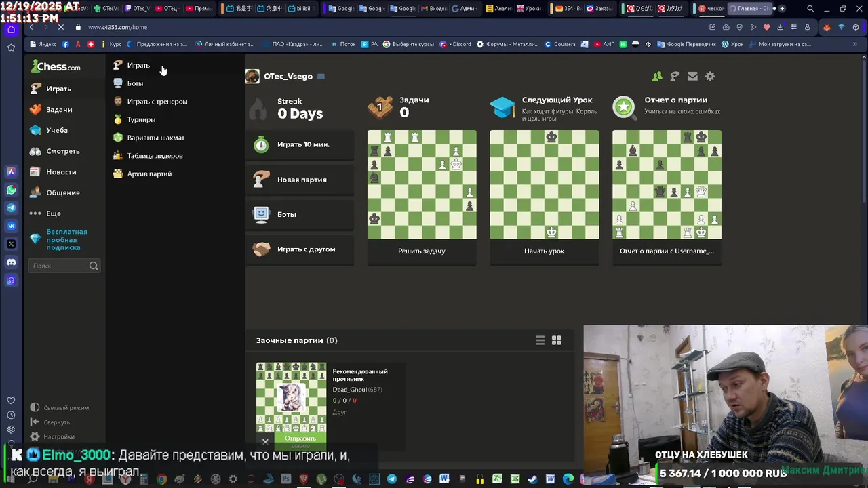The height and width of the screenshot is (488, 868).
Task: Open the Coursera bookmark
Action: pyautogui.click(x=560, y=44)
